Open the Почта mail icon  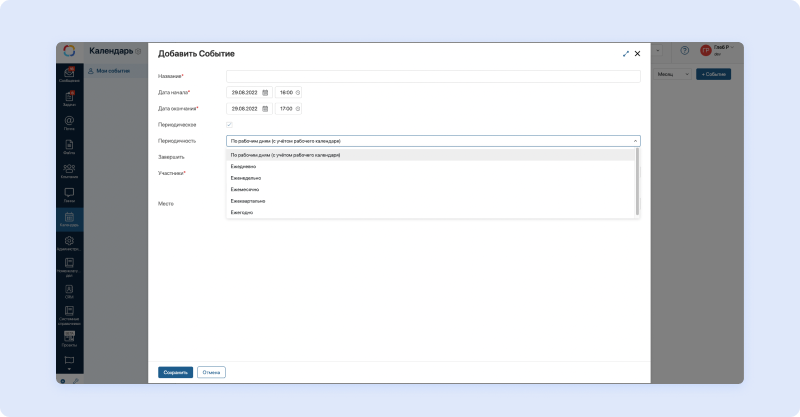[69, 122]
